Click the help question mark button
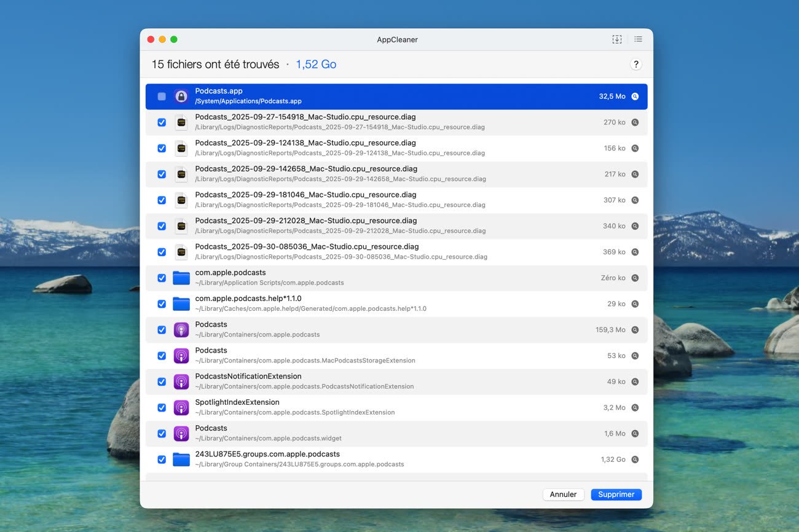This screenshot has height=532, width=799. [x=636, y=65]
